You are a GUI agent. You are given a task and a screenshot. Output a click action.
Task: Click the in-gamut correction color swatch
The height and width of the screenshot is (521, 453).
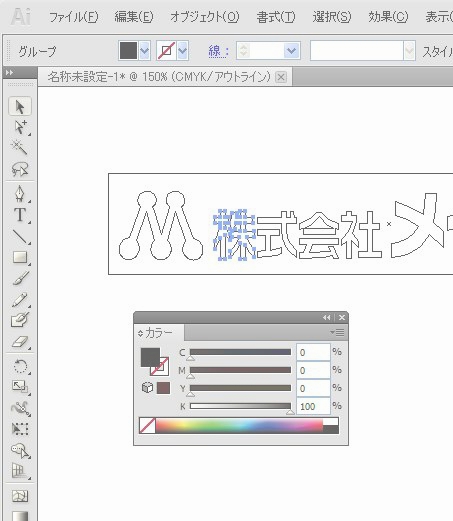click(x=163, y=388)
